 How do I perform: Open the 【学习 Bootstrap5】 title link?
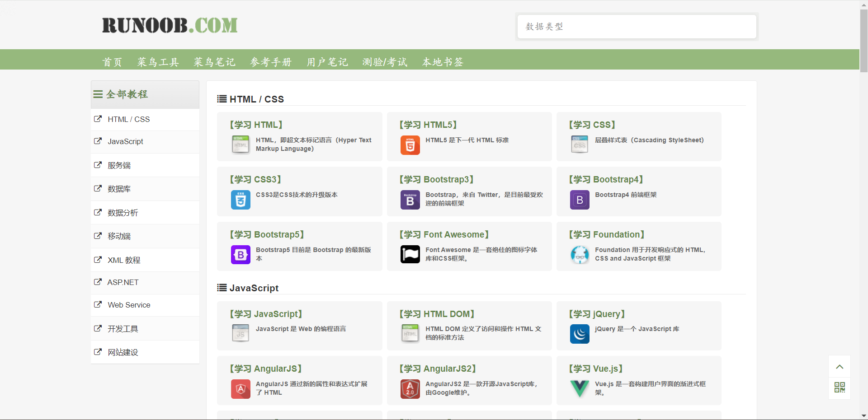pos(267,234)
